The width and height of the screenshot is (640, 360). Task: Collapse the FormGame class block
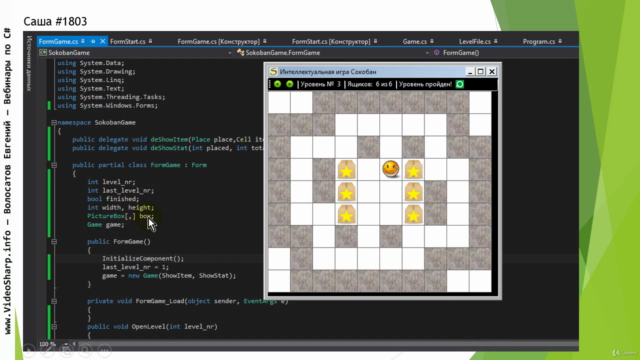[x=54, y=165]
